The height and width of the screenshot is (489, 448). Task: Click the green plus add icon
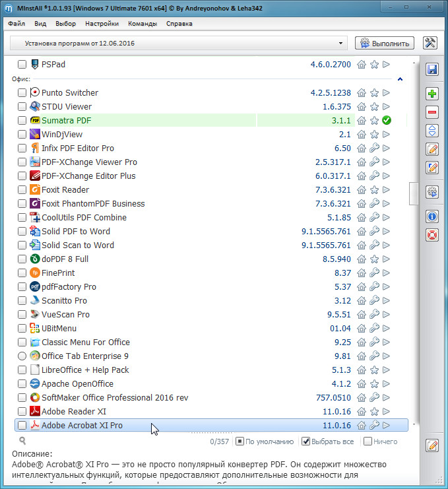pos(432,94)
